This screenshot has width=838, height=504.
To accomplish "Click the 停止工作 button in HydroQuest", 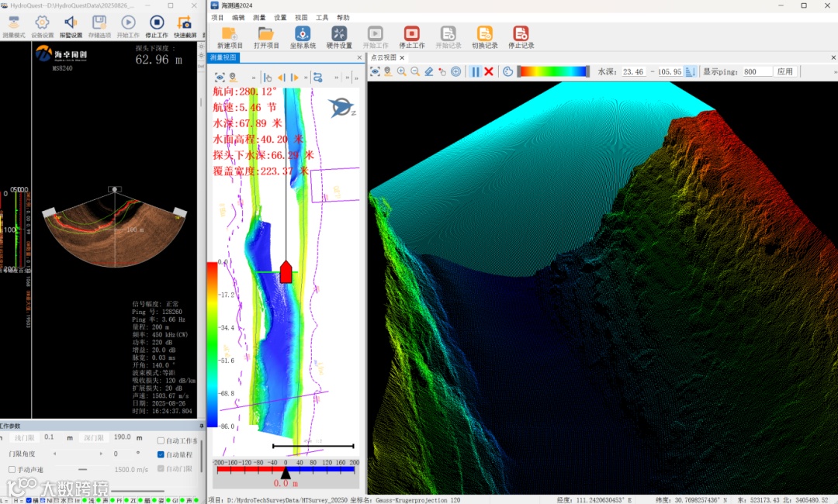I will pos(157,23).
